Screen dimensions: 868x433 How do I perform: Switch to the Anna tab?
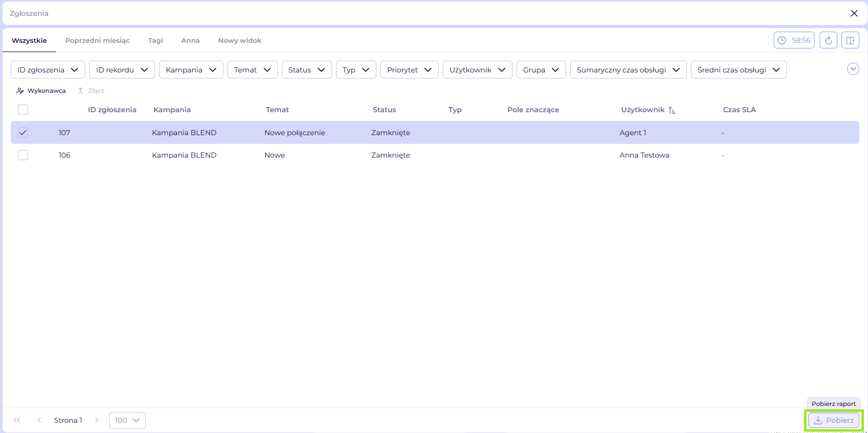190,40
